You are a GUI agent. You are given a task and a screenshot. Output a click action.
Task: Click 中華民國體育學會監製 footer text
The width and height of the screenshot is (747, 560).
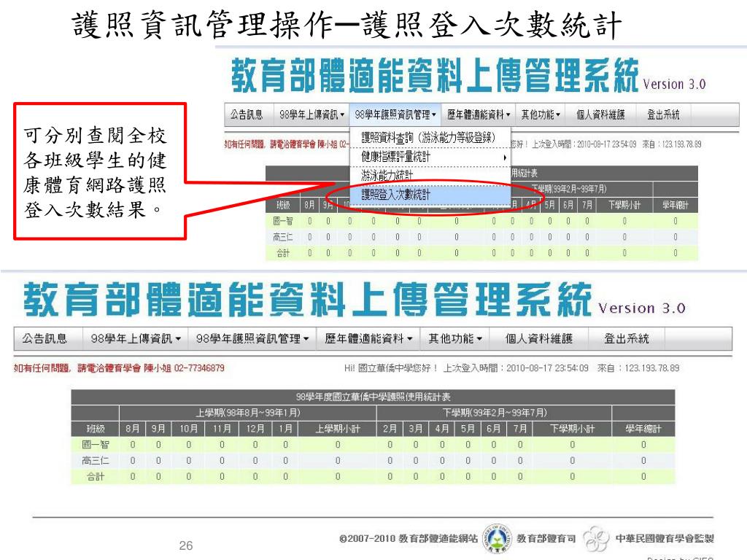tap(665, 539)
